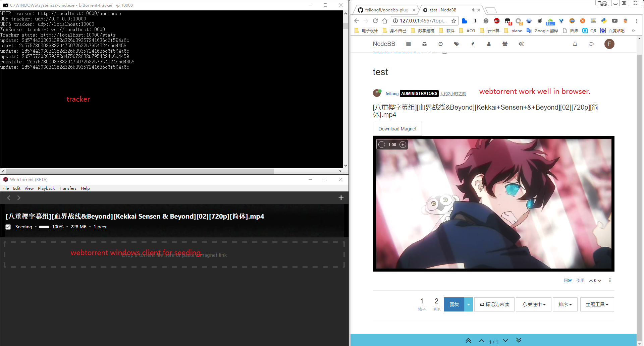Open ACG bookmark folder
This screenshot has height=346, width=644.
467,31
